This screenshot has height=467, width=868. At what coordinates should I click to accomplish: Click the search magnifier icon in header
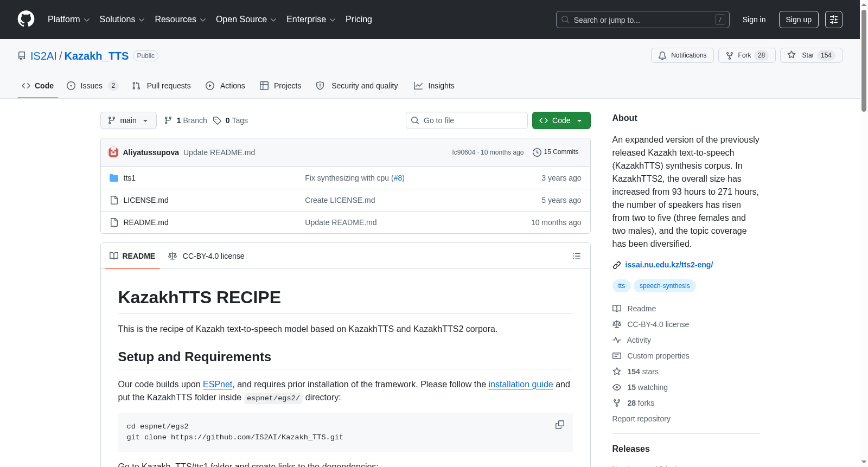565,20
